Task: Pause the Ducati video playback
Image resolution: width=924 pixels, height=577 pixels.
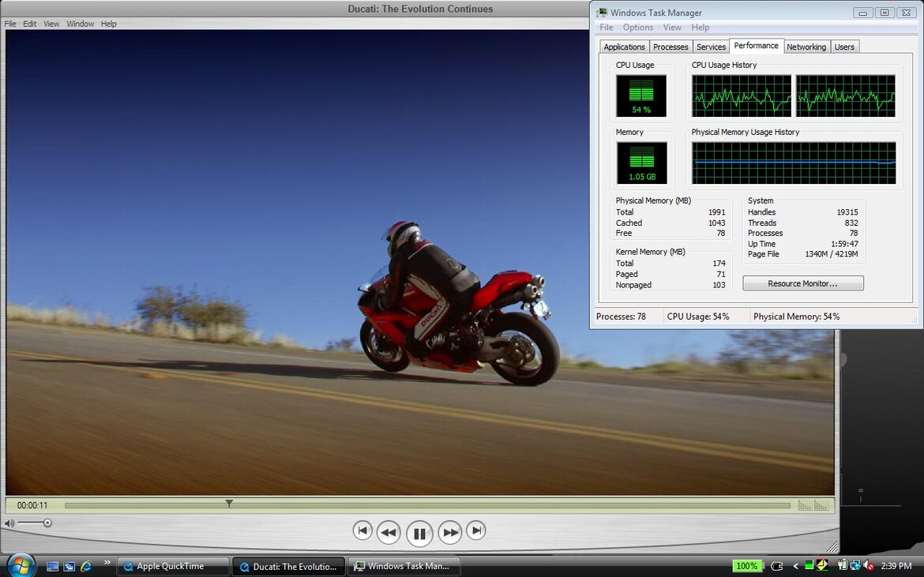Action: click(x=419, y=534)
